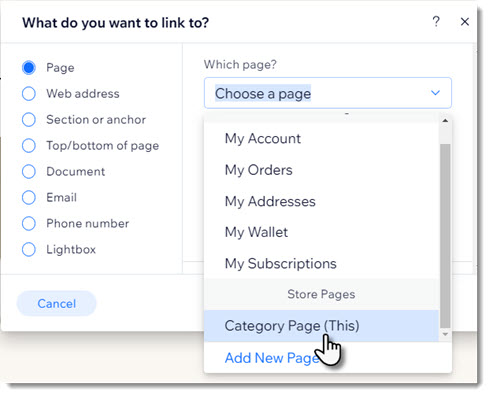Open the help question mark icon
Viewport: 489px width, 395px height.
[x=436, y=22]
